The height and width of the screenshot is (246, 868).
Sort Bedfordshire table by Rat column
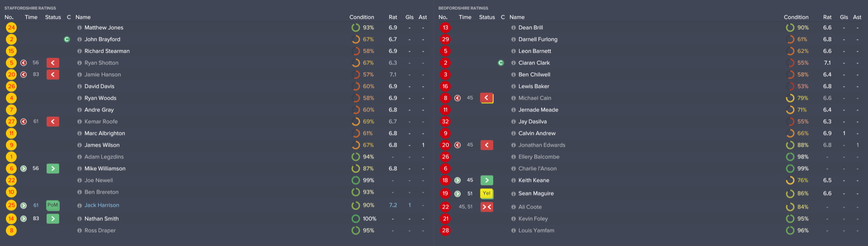pyautogui.click(x=827, y=17)
